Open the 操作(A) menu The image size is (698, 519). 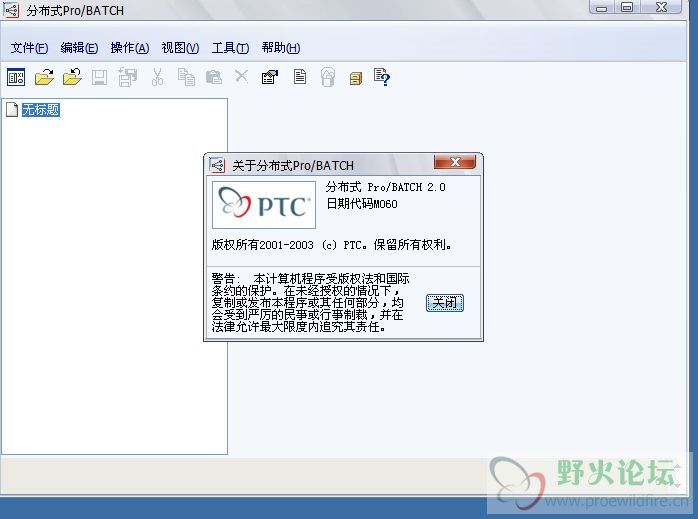pos(130,48)
